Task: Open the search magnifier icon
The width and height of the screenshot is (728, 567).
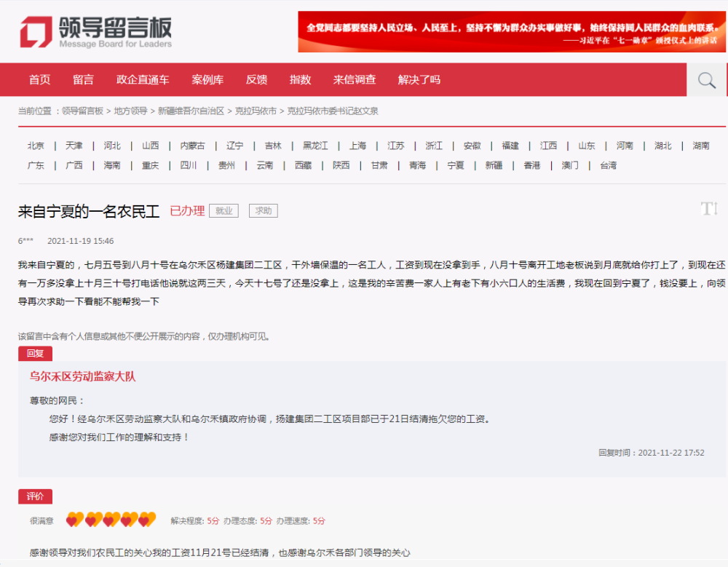Action: (x=707, y=80)
